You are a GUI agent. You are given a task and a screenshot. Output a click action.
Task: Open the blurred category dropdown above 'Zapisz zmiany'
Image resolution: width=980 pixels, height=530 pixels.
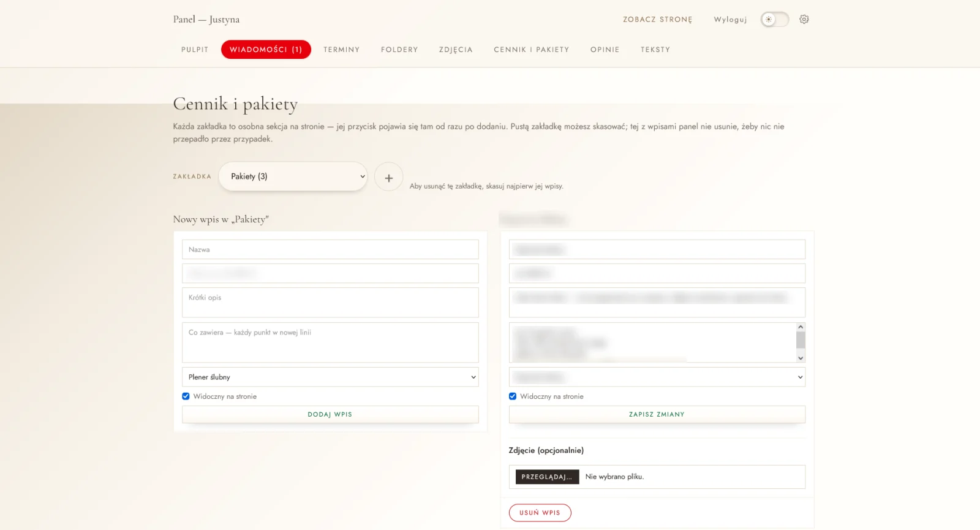point(657,377)
